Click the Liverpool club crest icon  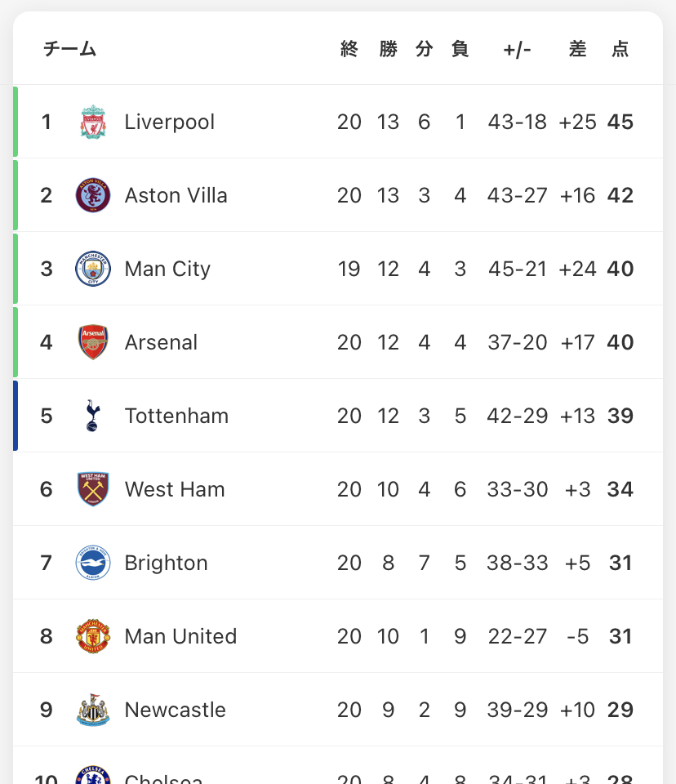[93, 122]
